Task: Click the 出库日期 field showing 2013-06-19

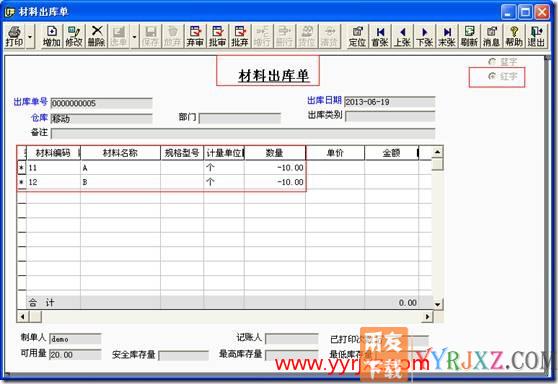Action: tap(389, 102)
